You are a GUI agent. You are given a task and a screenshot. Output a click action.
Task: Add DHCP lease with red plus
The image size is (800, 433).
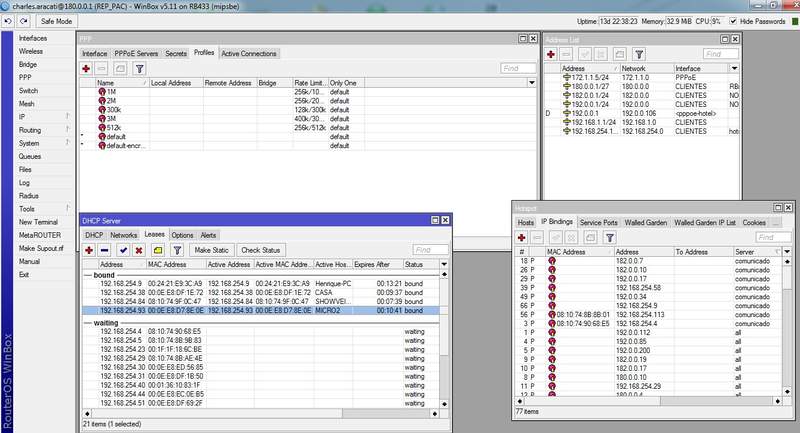coord(89,250)
